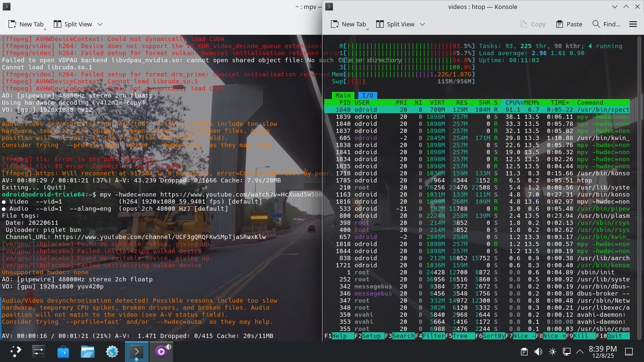Select the Main tab in htop

tap(343, 96)
